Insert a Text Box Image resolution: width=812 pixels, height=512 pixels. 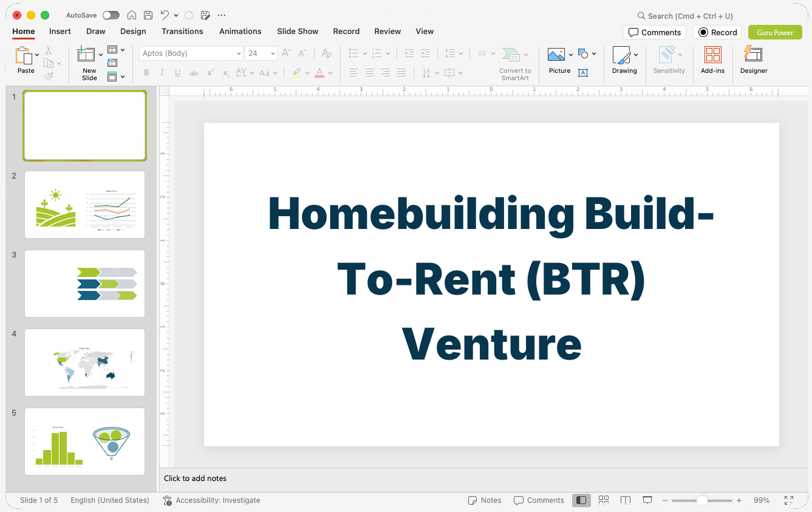pos(583,73)
